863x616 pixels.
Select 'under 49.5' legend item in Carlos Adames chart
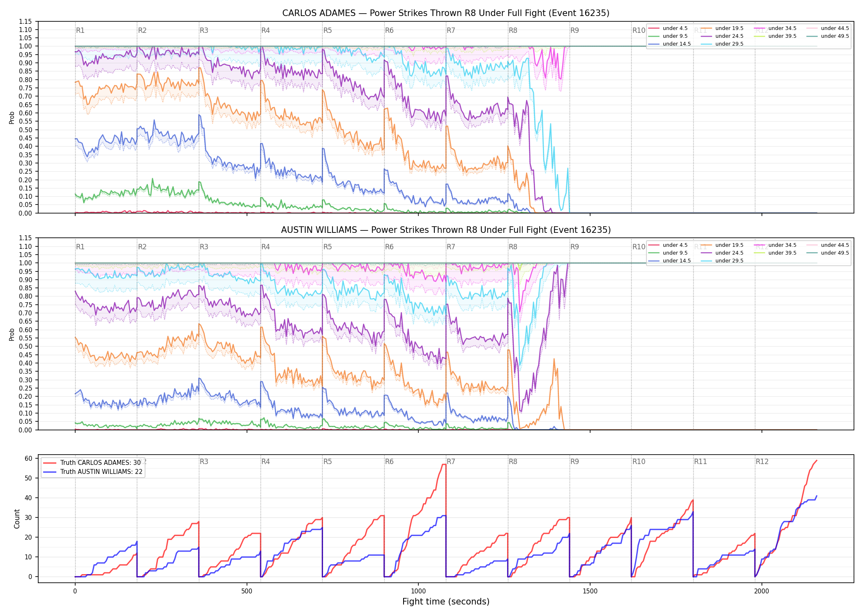point(828,36)
